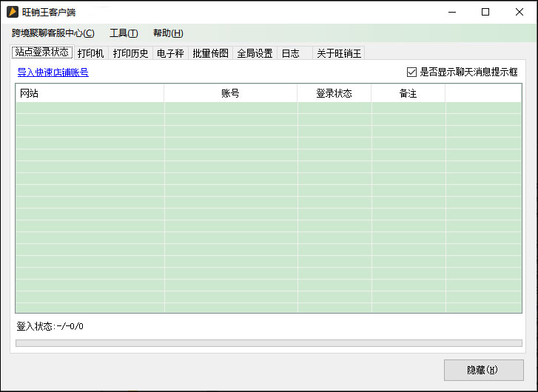
Task: Click the 登入状态 status text
Action: [x=50, y=326]
